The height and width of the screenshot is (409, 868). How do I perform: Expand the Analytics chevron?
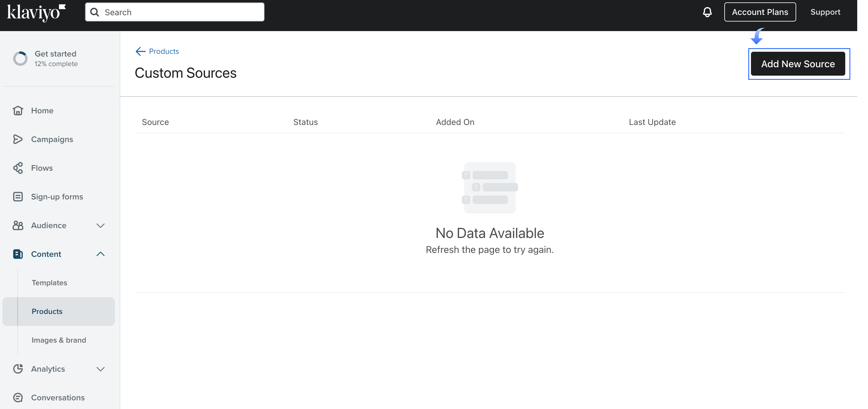tap(100, 369)
